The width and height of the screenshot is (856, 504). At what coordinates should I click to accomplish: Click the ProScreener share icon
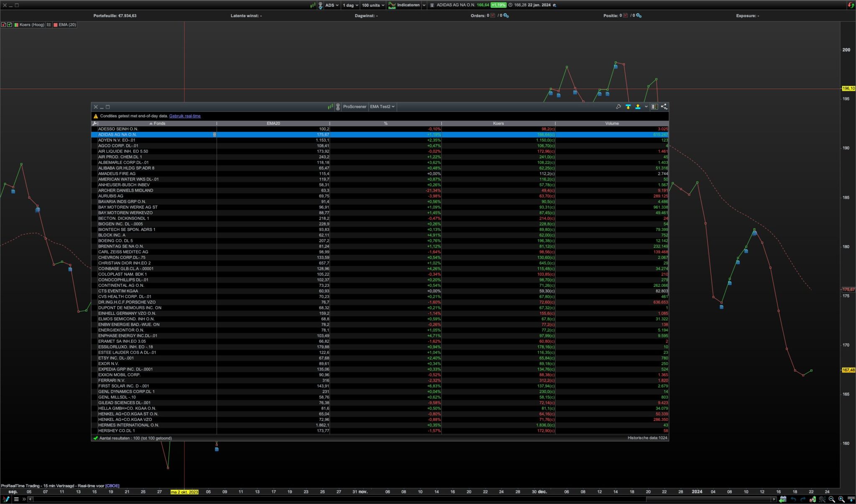pyautogui.click(x=664, y=107)
